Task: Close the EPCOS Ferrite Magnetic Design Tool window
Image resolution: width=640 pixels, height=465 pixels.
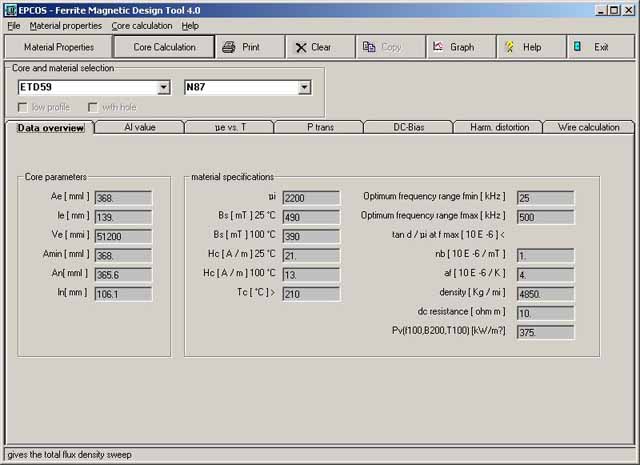Action: [628, 10]
